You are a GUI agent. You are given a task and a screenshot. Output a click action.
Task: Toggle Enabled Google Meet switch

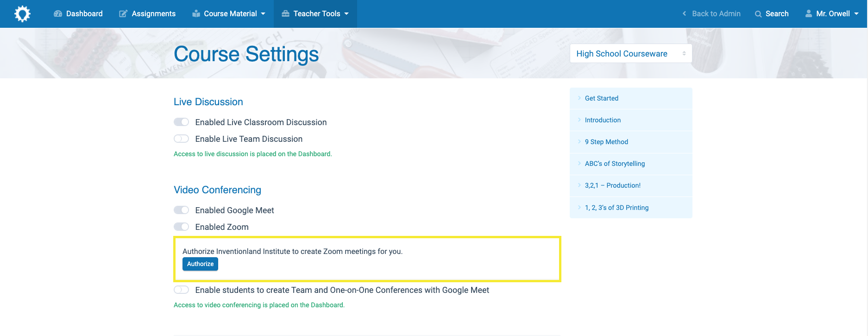coord(181,210)
